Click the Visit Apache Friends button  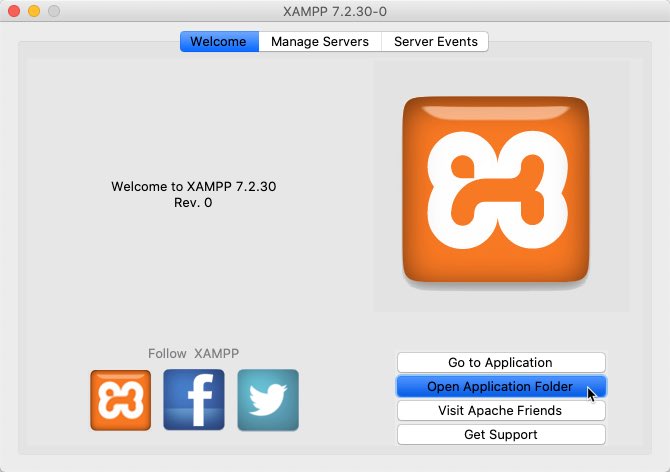[x=501, y=410]
